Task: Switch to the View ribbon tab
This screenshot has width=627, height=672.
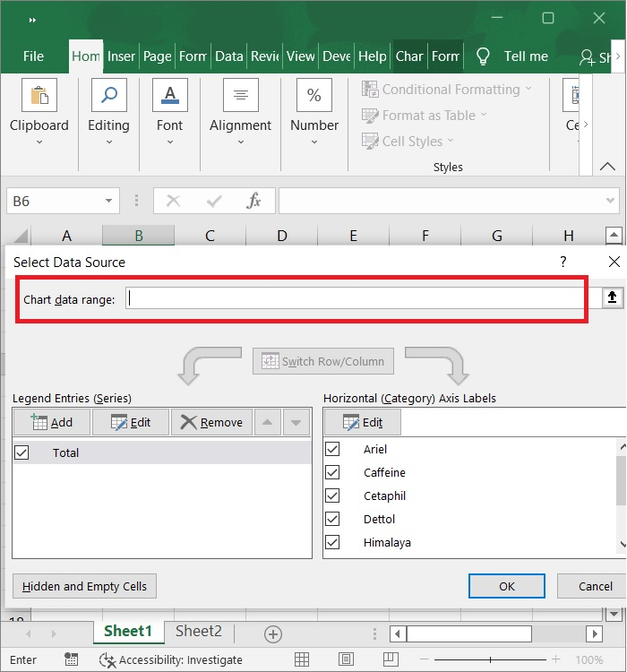Action: (300, 56)
